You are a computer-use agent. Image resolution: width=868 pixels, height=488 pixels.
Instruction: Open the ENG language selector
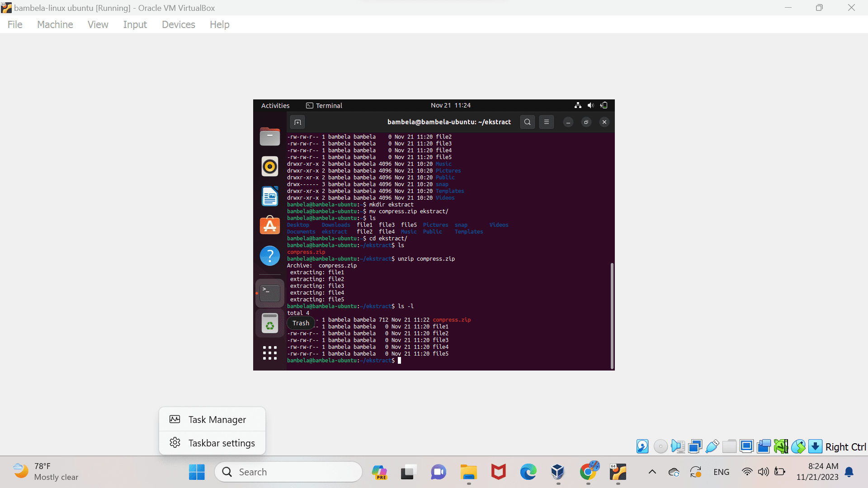(x=722, y=472)
